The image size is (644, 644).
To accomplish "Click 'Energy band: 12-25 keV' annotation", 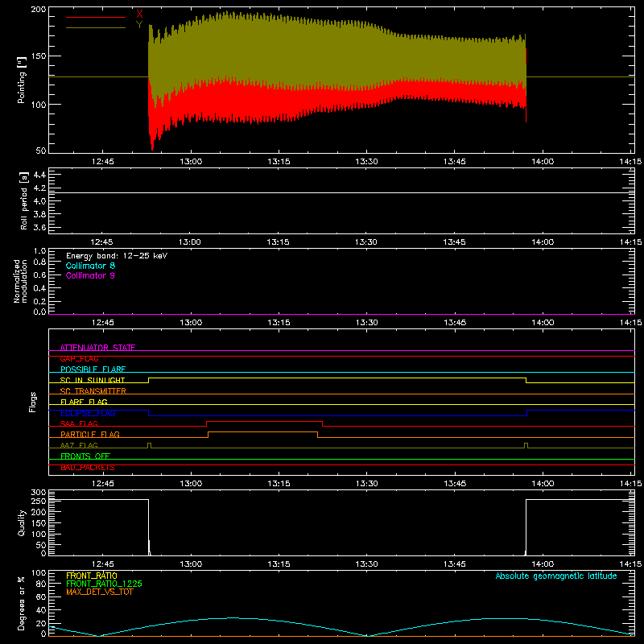I will tap(117, 256).
